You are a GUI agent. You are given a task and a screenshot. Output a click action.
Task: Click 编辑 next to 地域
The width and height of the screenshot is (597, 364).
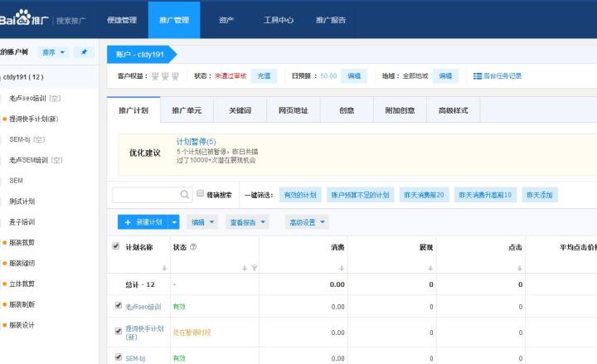445,75
